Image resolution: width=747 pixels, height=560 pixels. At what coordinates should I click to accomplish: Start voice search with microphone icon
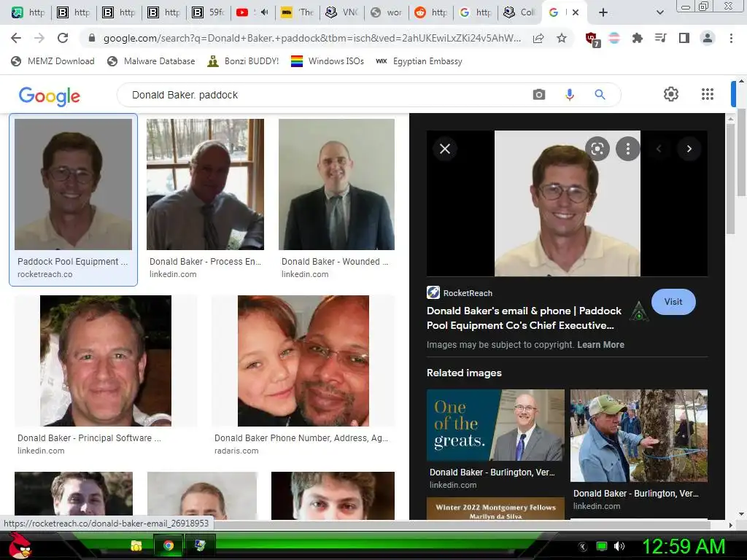[x=569, y=95]
